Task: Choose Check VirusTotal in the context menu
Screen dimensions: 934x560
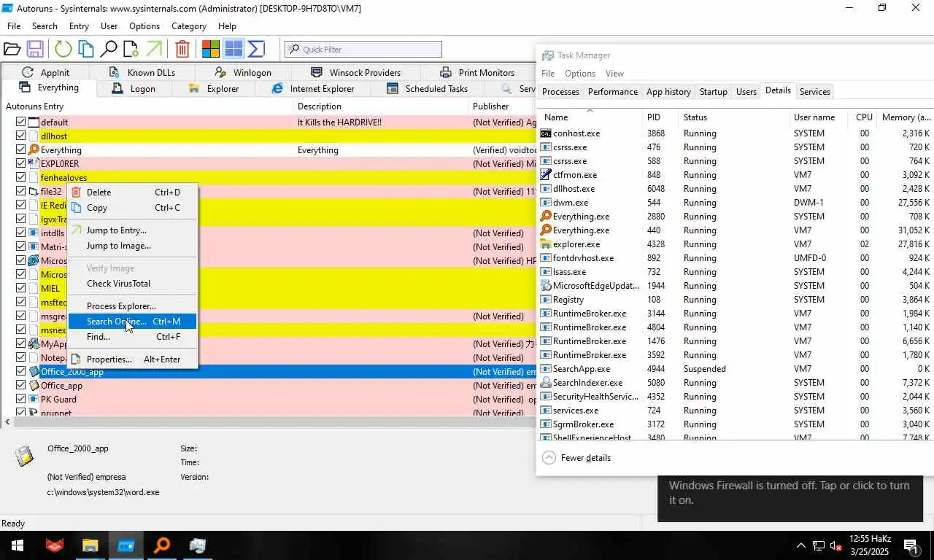Action: coord(132,284)
